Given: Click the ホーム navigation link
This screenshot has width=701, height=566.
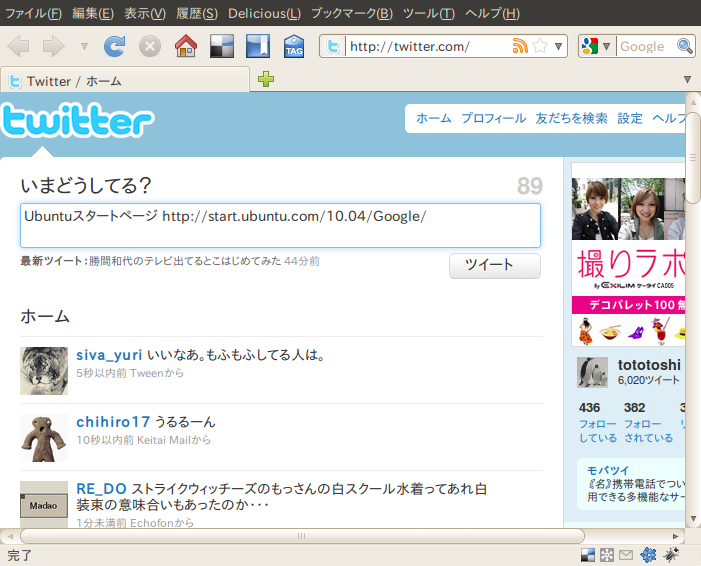Looking at the screenshot, I should tap(434, 118).
